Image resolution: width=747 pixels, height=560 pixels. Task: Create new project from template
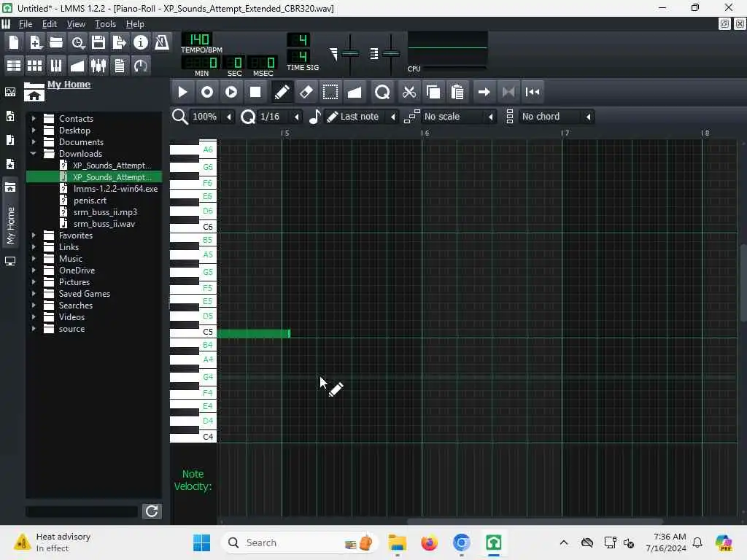35,42
